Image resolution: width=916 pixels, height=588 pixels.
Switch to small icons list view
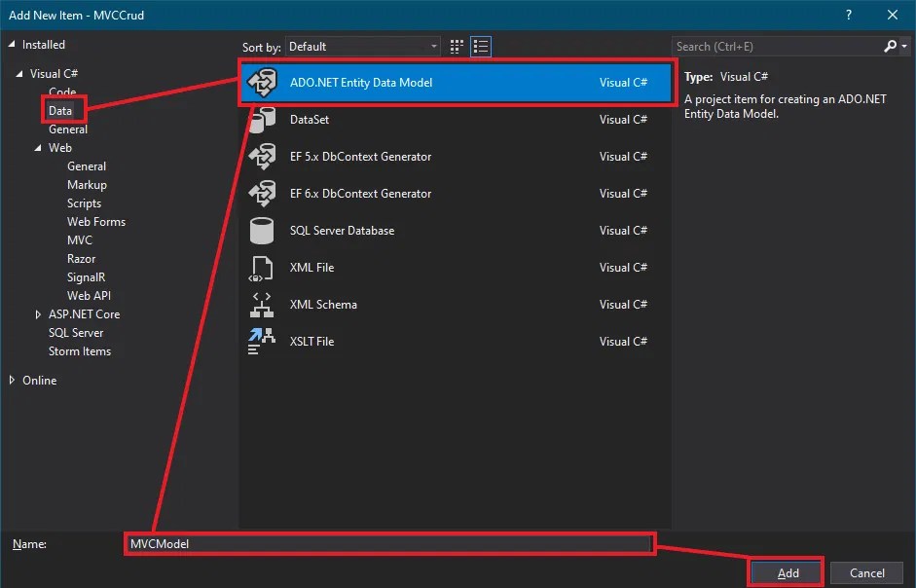coord(481,47)
